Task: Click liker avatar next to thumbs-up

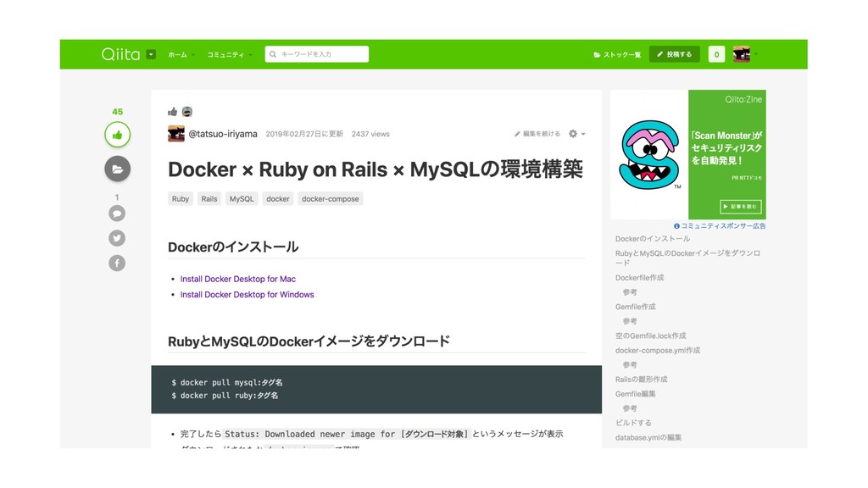Action: click(x=187, y=112)
